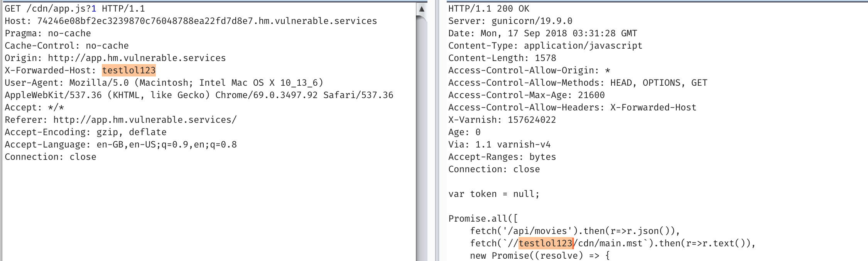Click the HTTP/1.1 200 OK status line

pyautogui.click(x=488, y=8)
